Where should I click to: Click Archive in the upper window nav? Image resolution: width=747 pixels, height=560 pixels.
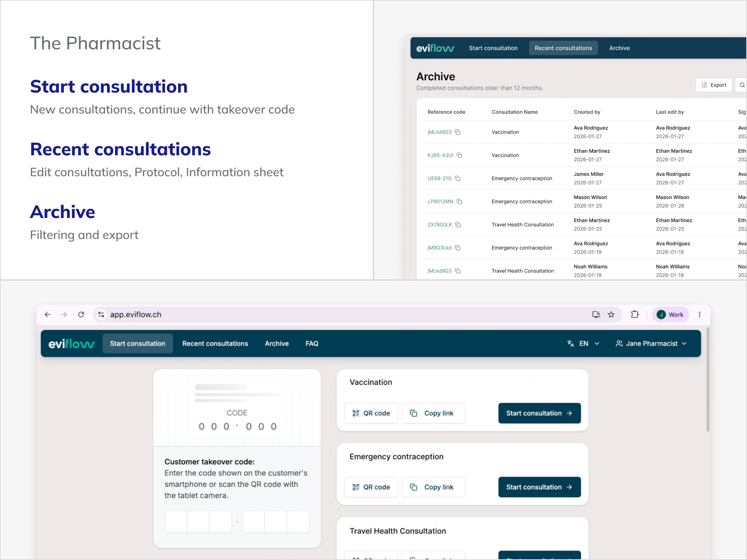(x=619, y=48)
